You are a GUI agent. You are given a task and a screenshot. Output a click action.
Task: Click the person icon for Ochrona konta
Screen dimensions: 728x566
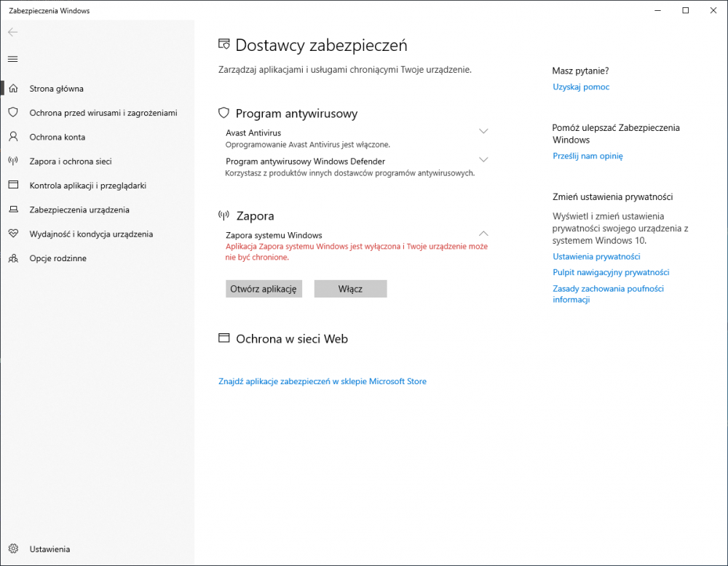[12, 137]
